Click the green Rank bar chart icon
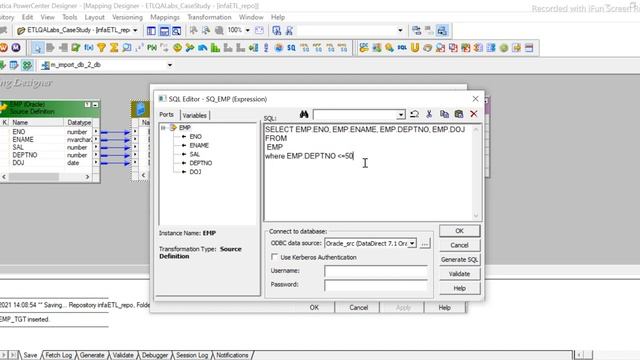 215,48
